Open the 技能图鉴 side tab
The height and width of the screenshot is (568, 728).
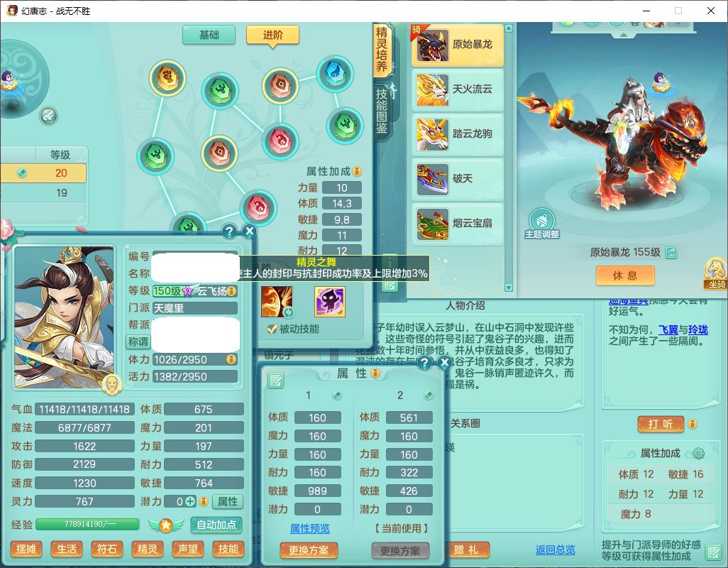click(382, 111)
